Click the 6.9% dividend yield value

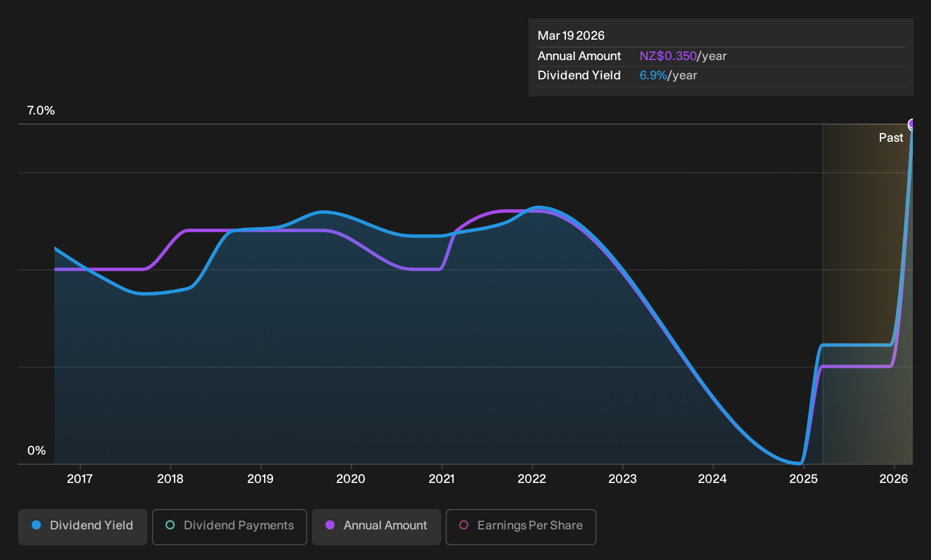coord(653,75)
